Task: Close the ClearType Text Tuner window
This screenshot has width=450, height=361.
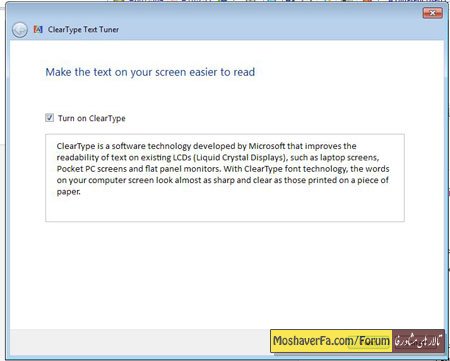Action: pos(432,13)
